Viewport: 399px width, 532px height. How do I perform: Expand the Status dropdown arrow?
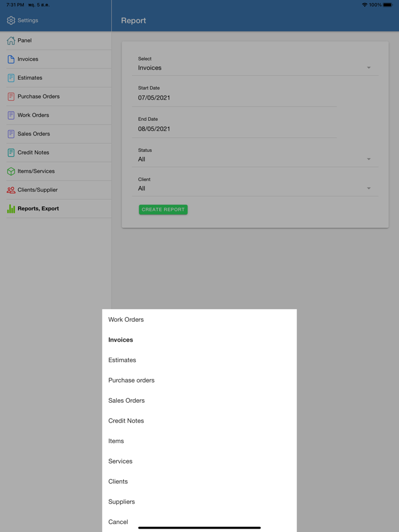(368, 159)
